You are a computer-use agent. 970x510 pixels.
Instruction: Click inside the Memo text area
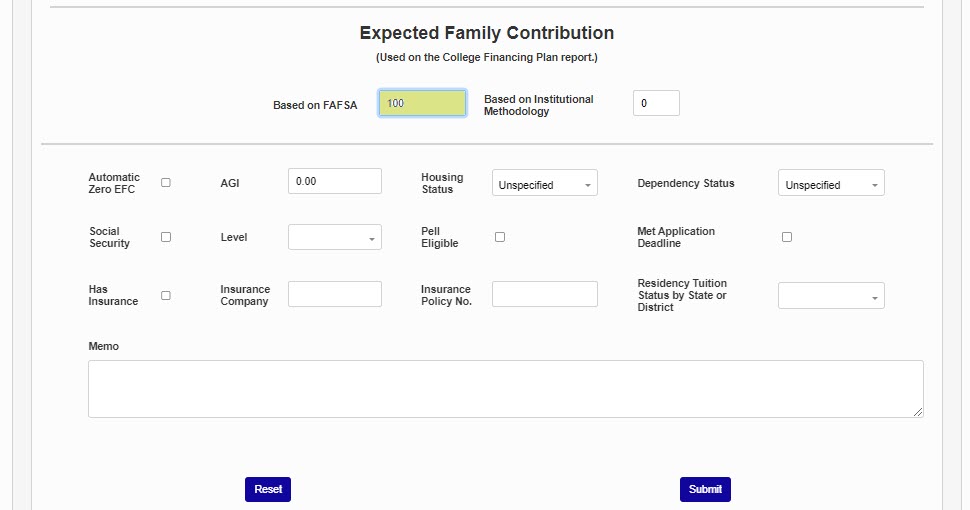[505, 388]
